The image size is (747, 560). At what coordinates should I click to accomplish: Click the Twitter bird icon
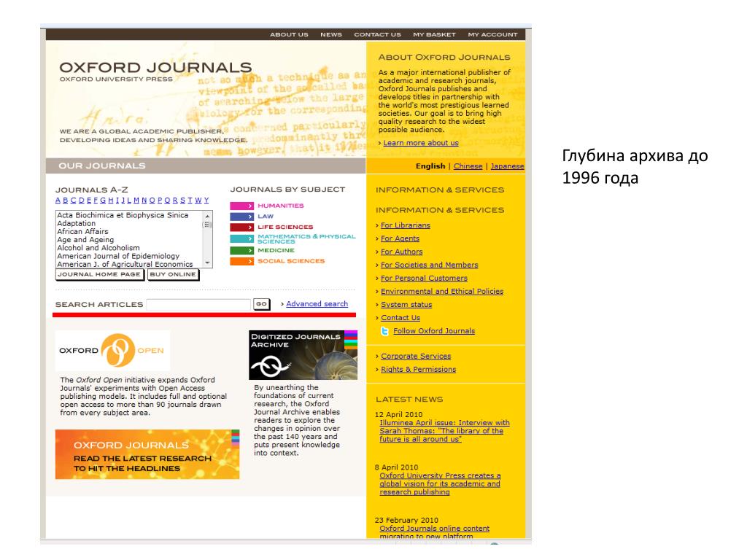[385, 332]
